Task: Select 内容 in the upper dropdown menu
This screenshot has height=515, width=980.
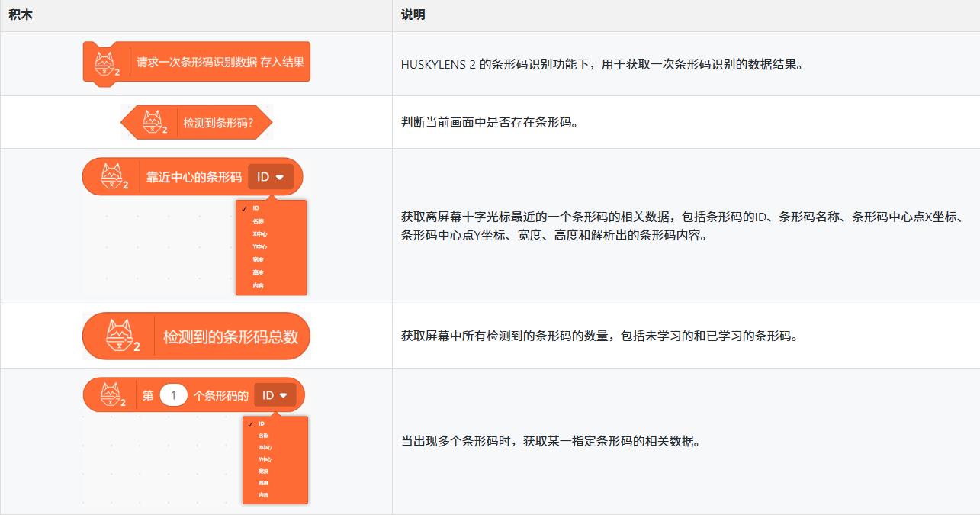Action: click(259, 285)
